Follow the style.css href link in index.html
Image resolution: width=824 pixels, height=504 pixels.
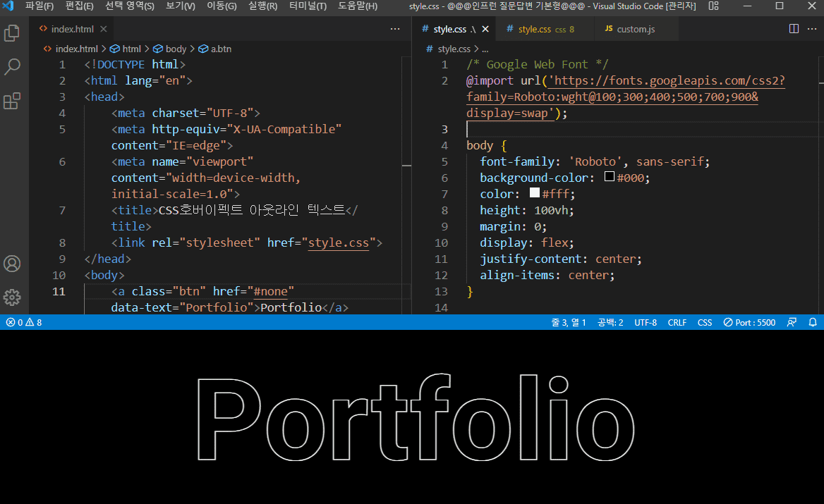pos(339,242)
